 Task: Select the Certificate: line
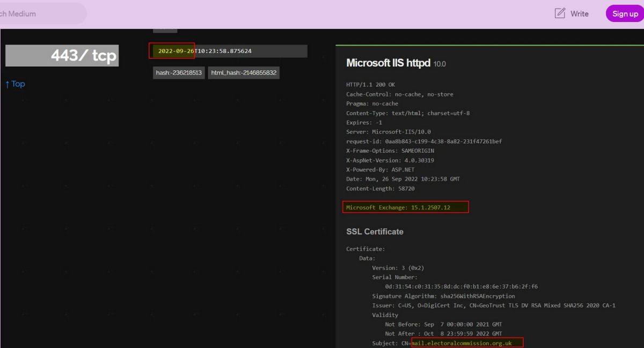coord(365,249)
